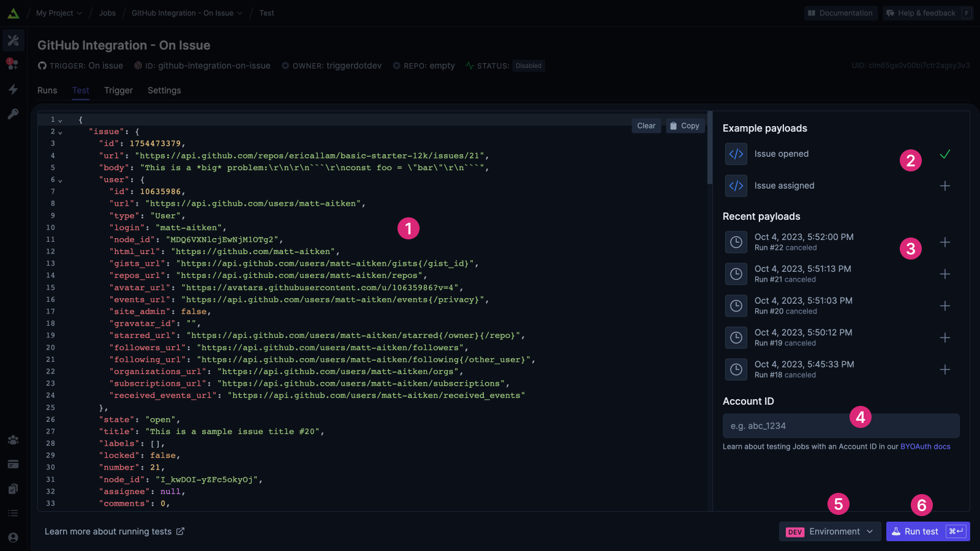Screen dimensions: 980x551
Task: Click the OWNER: triggerdotdev label
Action: tap(331, 66)
